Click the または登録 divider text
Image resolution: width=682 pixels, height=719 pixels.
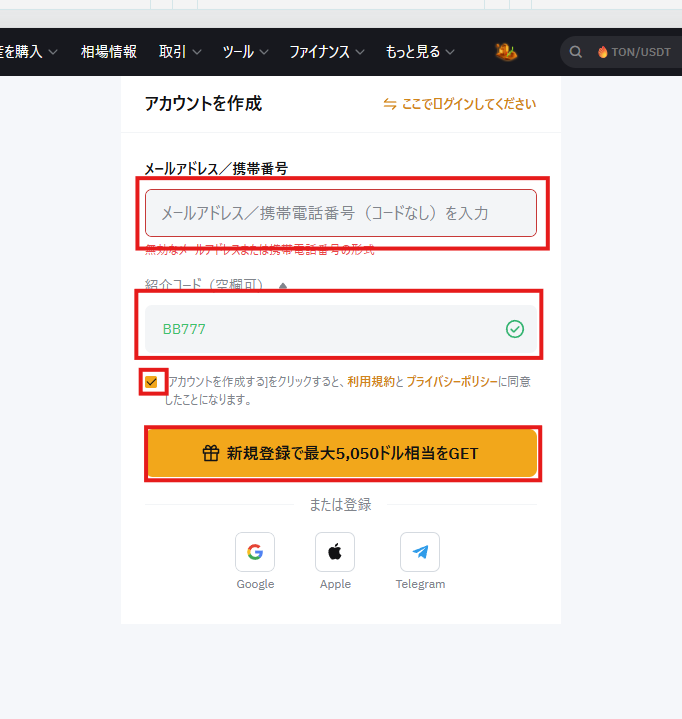point(340,505)
